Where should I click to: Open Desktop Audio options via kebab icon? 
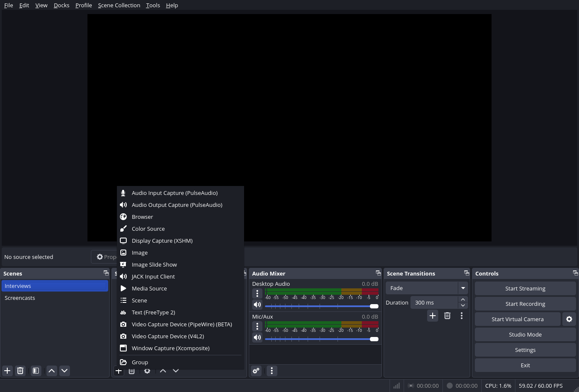(257, 293)
